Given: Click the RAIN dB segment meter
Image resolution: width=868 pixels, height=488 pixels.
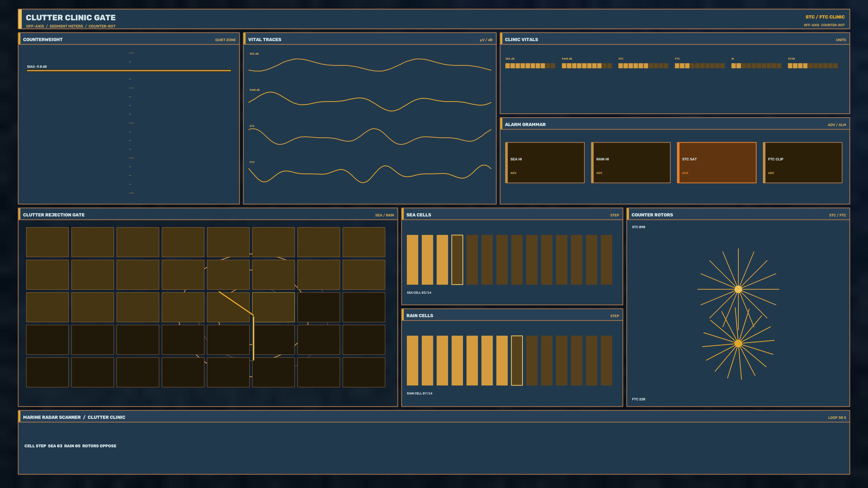Looking at the screenshot, I should 587,66.
